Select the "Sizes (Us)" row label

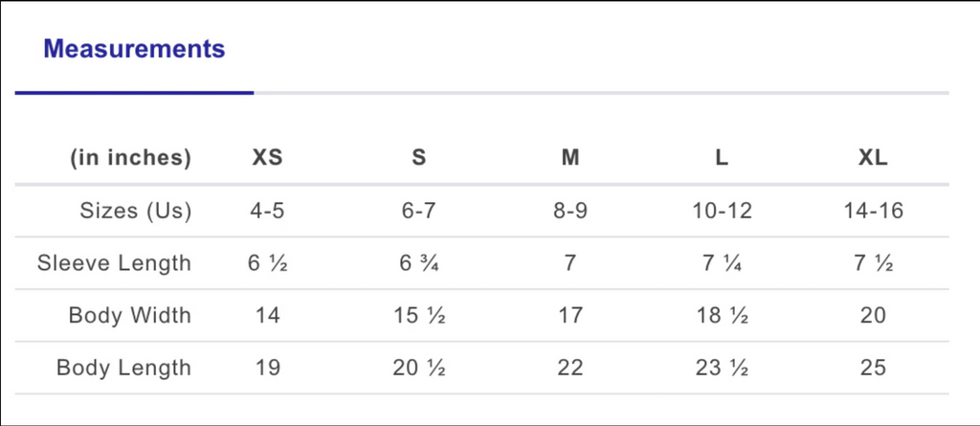click(136, 211)
